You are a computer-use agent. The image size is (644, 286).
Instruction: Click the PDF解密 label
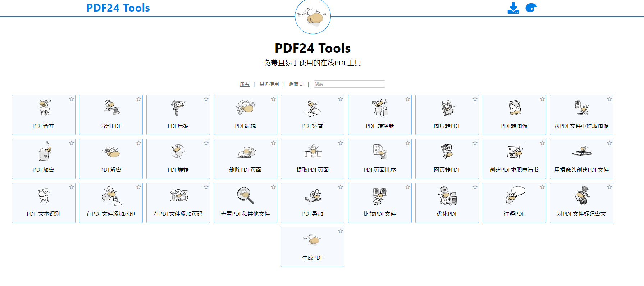[x=111, y=170]
